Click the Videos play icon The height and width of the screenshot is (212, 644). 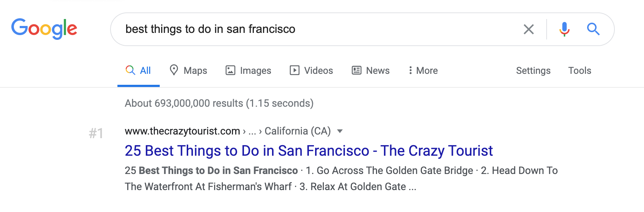pos(294,70)
